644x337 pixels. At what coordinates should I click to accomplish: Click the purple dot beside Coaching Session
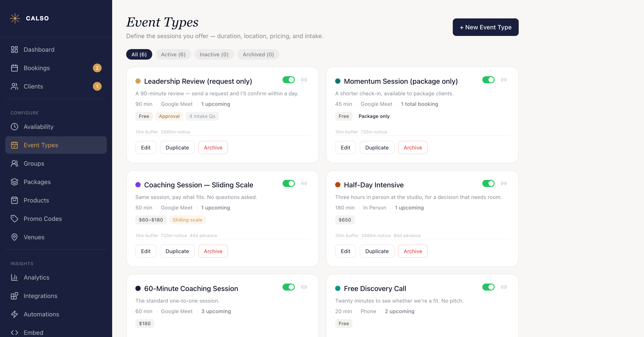(138, 185)
